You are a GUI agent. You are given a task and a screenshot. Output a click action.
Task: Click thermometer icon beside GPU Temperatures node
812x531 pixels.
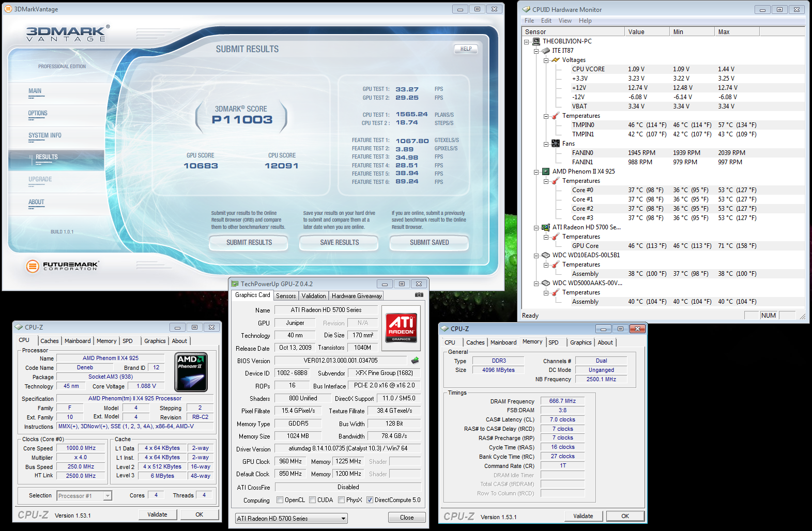(x=556, y=237)
